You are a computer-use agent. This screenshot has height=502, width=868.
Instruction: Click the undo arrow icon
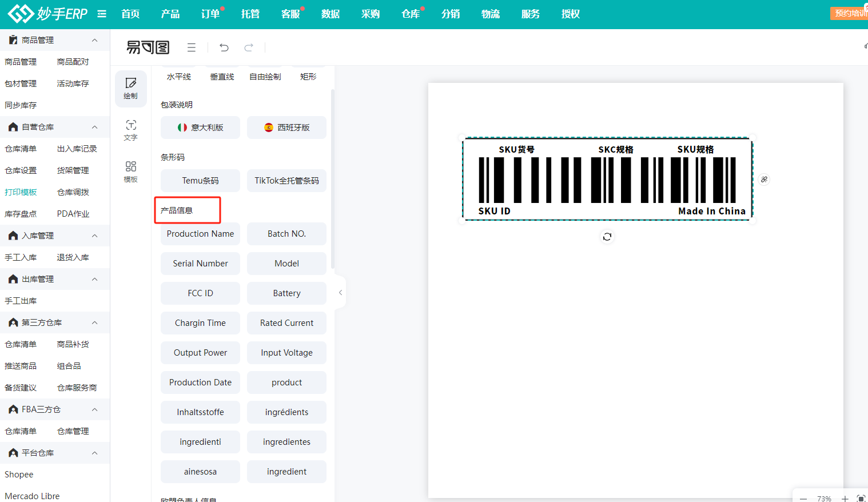pos(224,47)
